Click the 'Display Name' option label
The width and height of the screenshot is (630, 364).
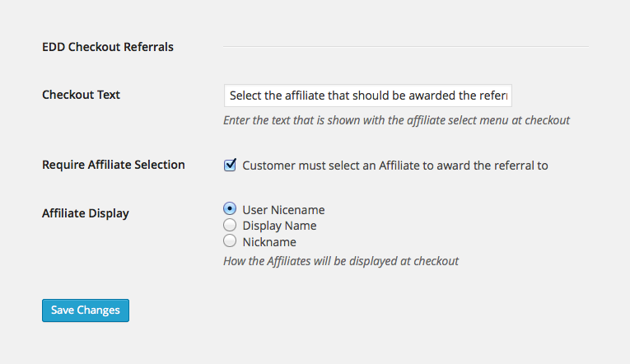point(279,226)
